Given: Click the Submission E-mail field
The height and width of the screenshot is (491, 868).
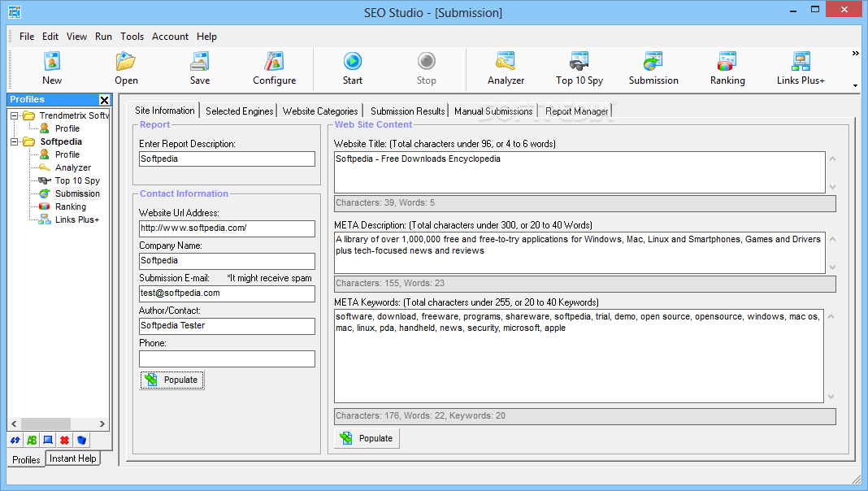Looking at the screenshot, I should pyautogui.click(x=227, y=293).
